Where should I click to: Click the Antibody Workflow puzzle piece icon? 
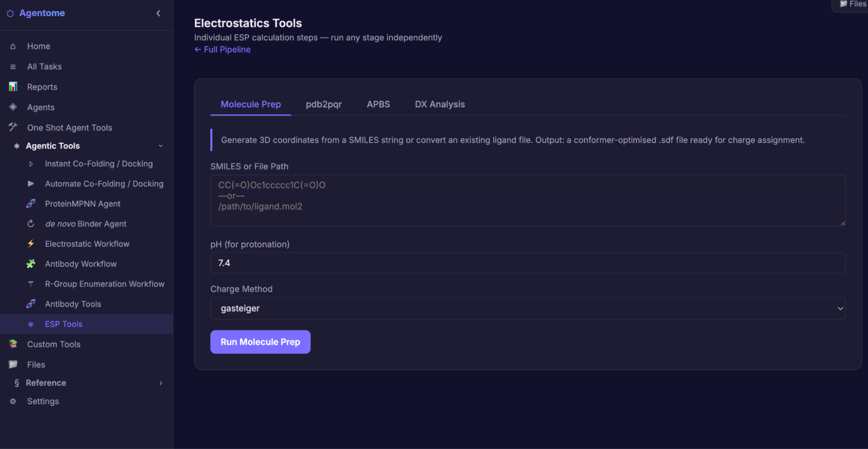(31, 264)
